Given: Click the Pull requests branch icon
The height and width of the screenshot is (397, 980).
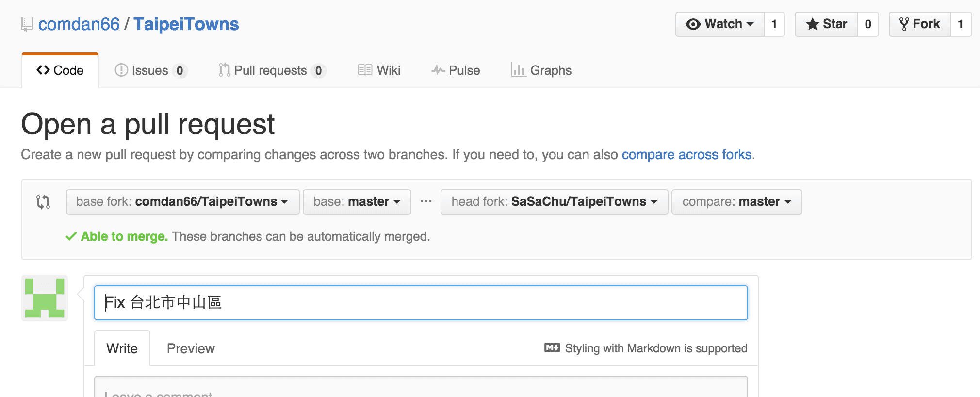Looking at the screenshot, I should (x=224, y=70).
